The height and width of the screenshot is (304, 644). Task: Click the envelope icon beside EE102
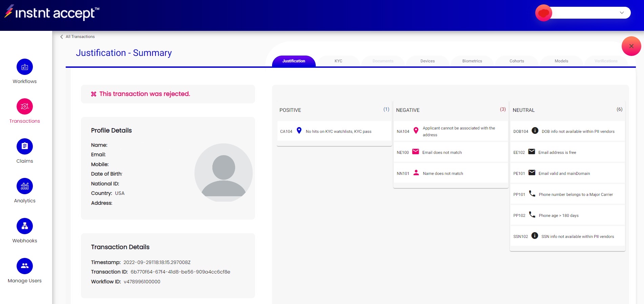point(532,151)
